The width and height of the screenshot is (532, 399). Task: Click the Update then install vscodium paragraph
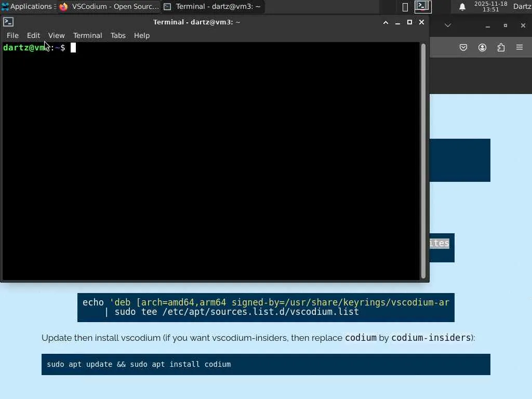pos(258,338)
